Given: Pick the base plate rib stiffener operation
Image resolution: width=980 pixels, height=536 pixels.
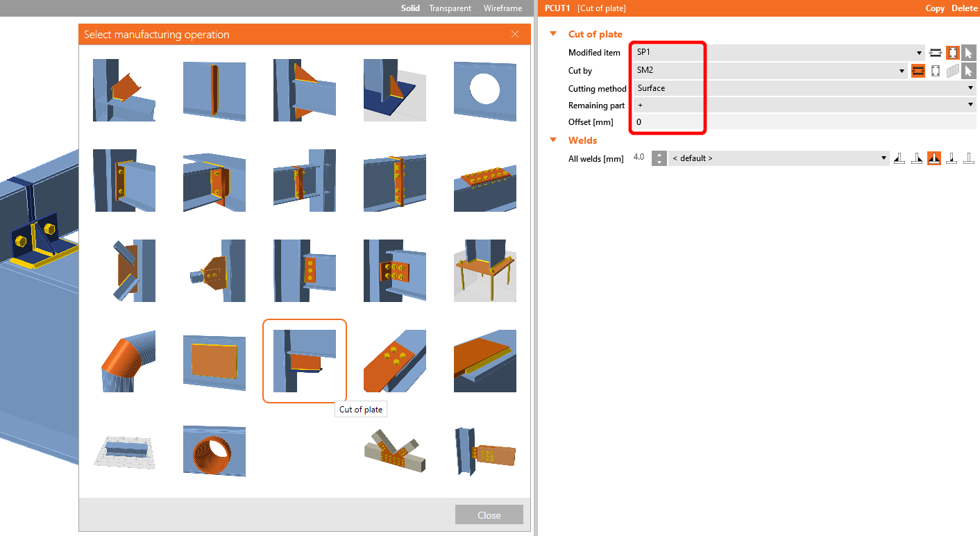Looking at the screenshot, I should tap(395, 90).
